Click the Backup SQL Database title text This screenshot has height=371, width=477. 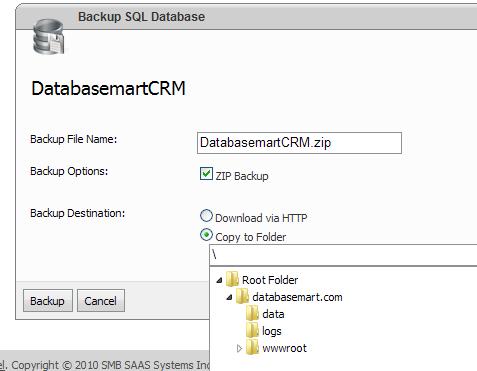point(141,17)
